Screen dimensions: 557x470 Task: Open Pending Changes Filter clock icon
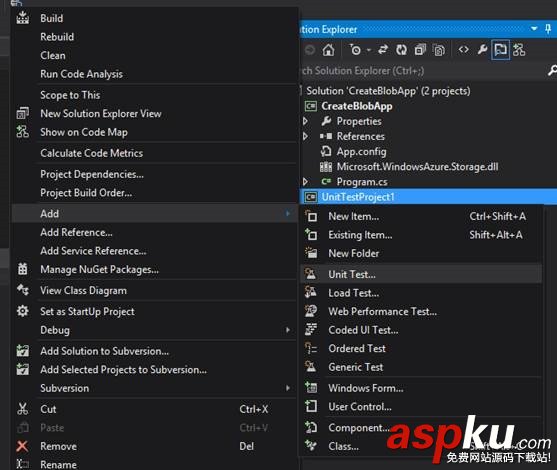355,50
